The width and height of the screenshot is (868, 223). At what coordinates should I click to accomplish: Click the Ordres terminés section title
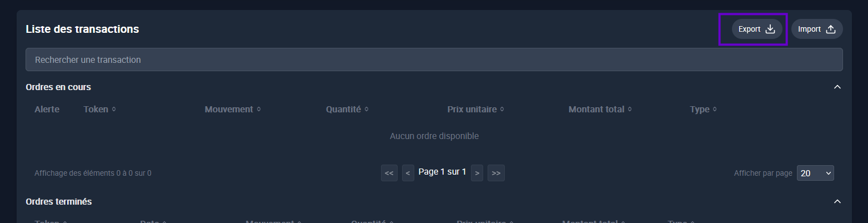coord(59,201)
